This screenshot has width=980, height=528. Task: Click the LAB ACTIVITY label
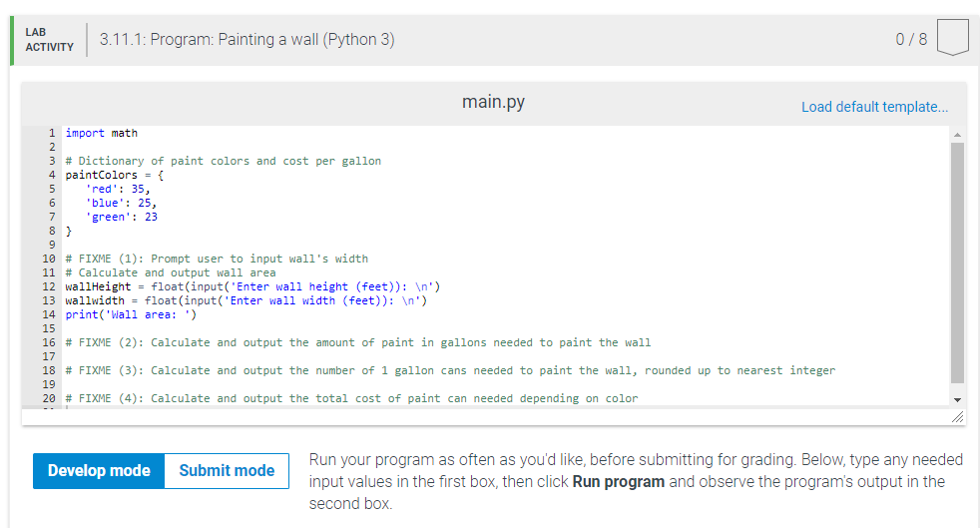point(49,39)
